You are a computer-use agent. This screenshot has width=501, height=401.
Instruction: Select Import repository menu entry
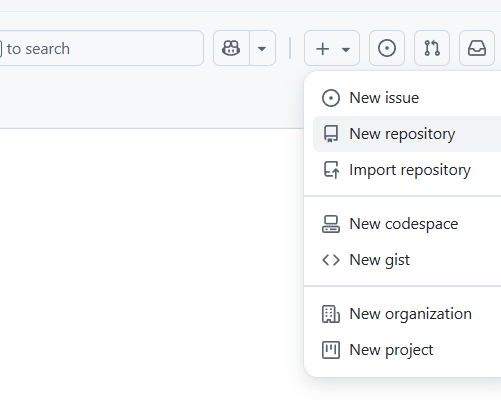click(407, 170)
